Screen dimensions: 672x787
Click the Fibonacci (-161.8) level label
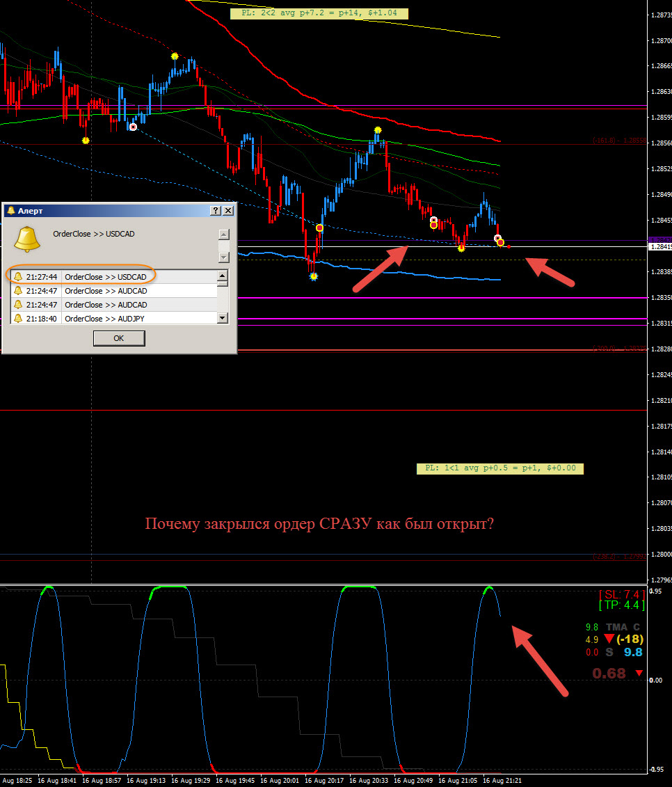click(619, 141)
